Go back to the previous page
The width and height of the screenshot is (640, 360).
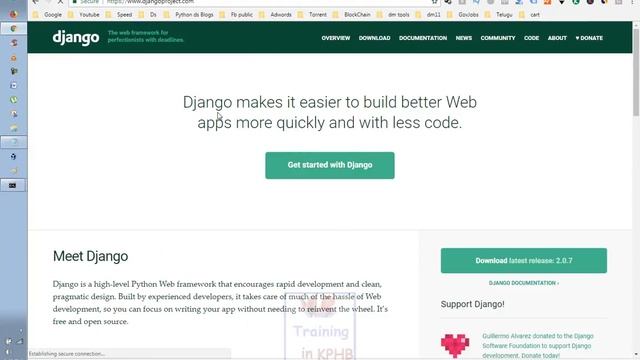[36, 2]
